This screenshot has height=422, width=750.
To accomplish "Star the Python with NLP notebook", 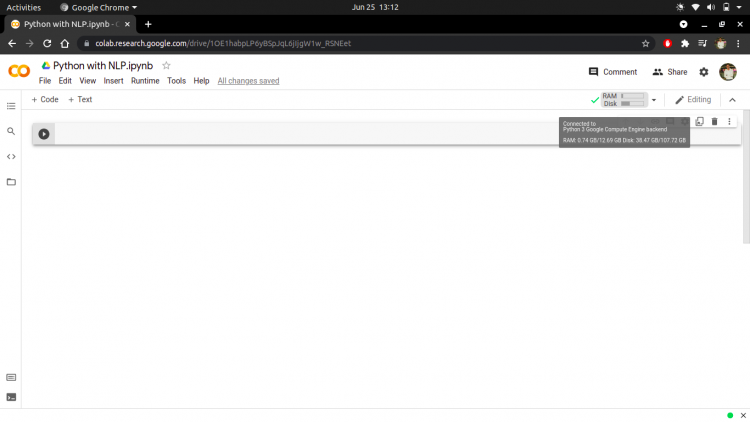I will [166, 66].
